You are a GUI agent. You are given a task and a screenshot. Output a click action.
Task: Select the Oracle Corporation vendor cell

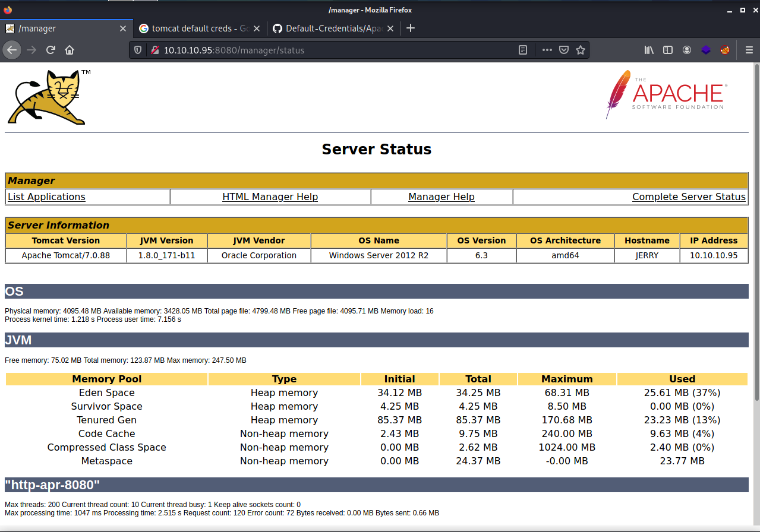259,255
